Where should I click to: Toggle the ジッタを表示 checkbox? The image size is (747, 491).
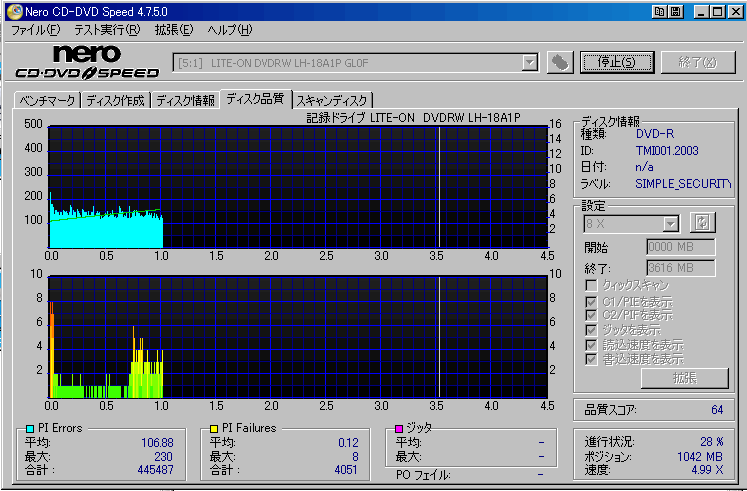click(x=591, y=330)
